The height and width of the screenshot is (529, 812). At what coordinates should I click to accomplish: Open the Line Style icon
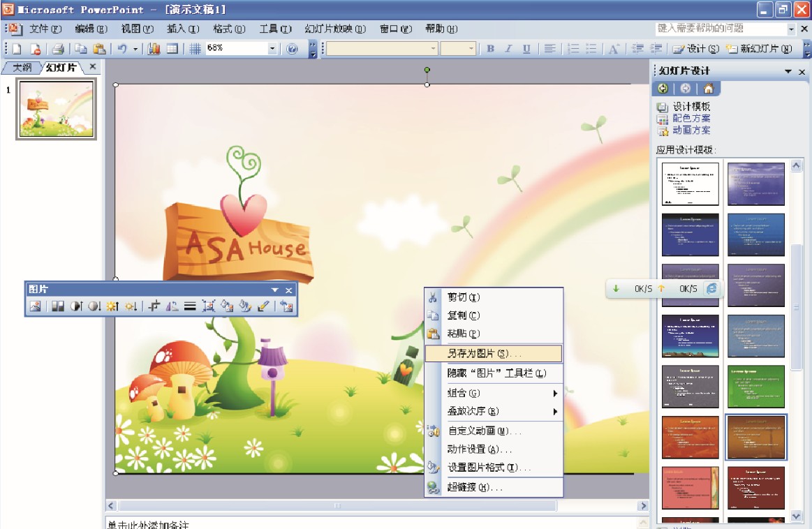[x=190, y=306]
